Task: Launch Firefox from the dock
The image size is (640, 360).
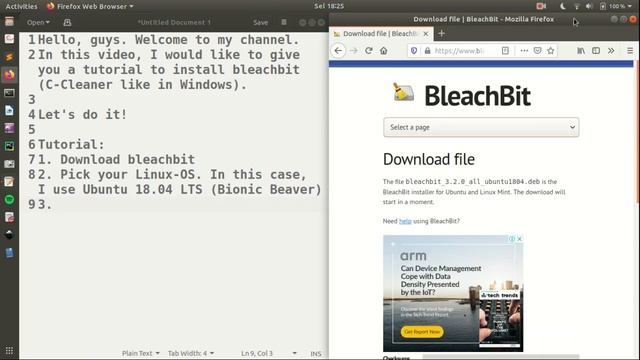Action: (x=9, y=75)
